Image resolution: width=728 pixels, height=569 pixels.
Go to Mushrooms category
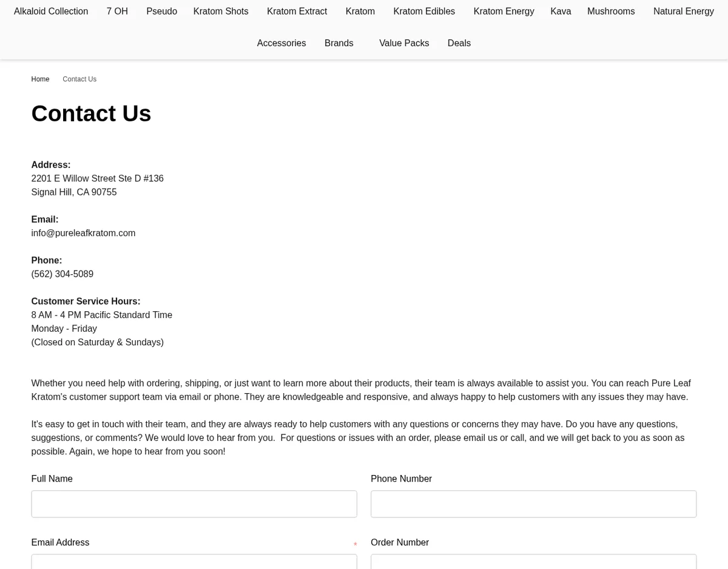coord(611,11)
